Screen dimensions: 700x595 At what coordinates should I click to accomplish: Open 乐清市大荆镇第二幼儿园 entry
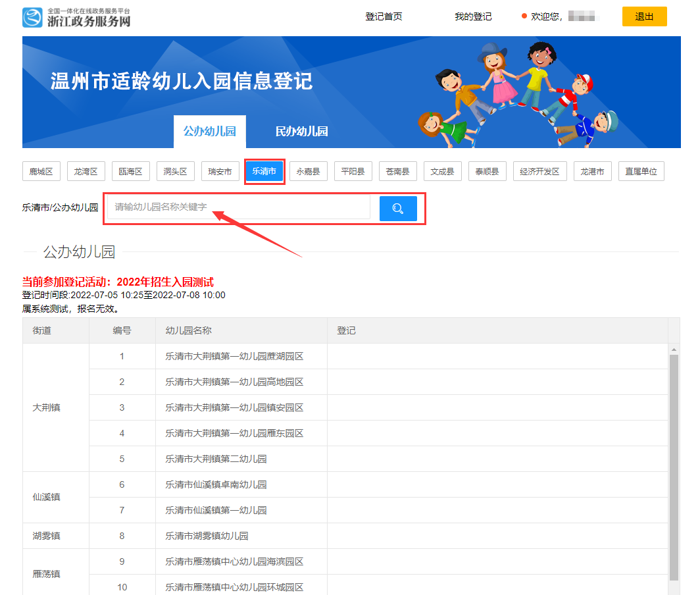(216, 459)
